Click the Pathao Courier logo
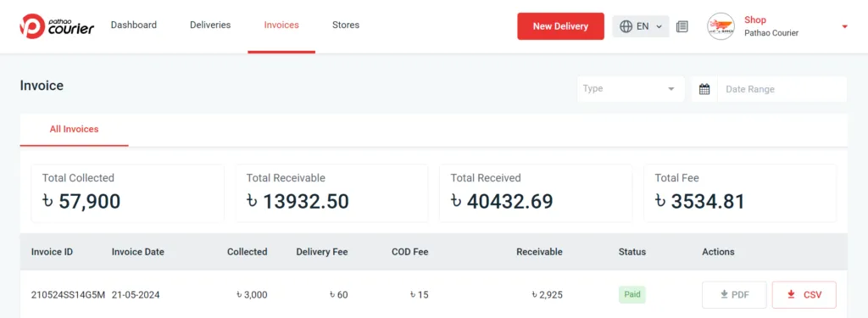 tap(57, 26)
